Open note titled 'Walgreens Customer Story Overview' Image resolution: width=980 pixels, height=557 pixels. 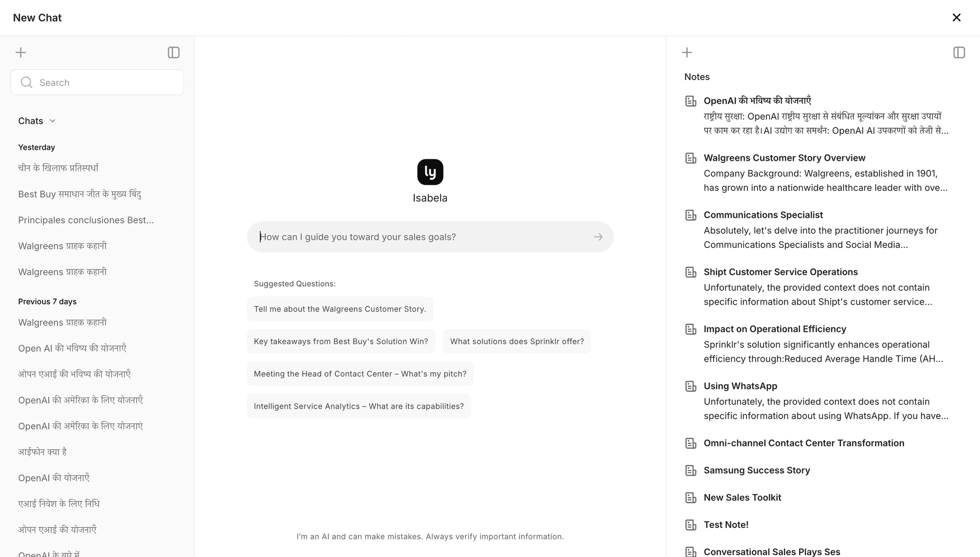[784, 158]
